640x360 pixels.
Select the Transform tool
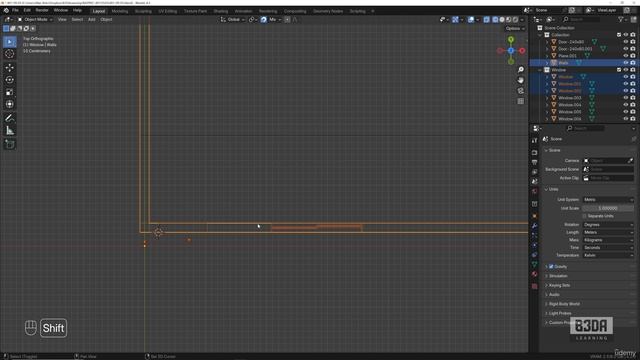(x=10, y=104)
